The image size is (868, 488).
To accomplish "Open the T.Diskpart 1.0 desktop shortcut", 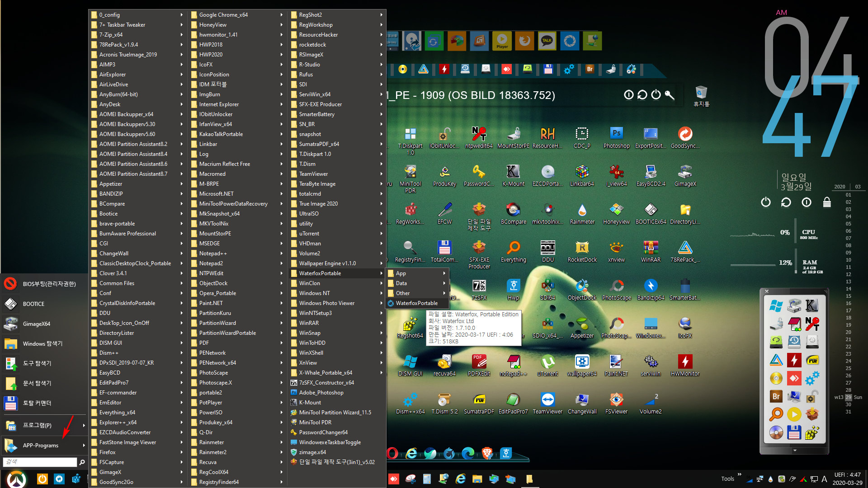I will pos(410,141).
